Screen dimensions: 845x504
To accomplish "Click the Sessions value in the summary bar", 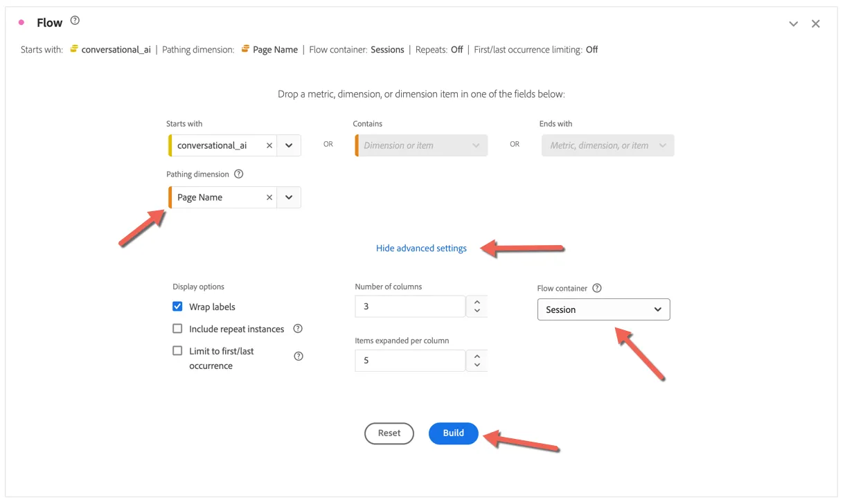I will [387, 50].
